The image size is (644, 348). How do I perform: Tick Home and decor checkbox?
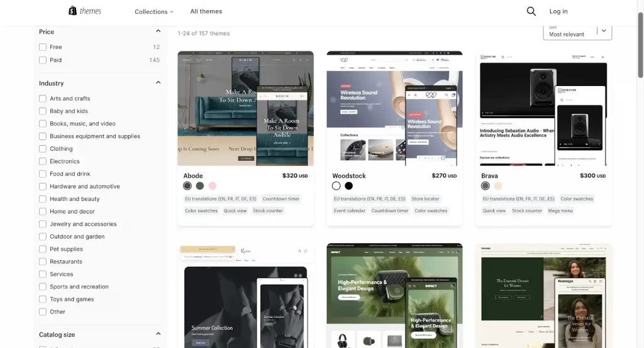43,211
